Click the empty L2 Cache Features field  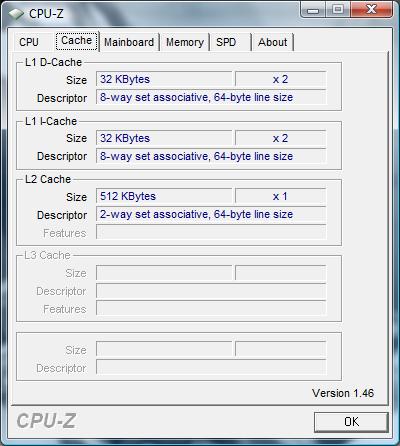tap(211, 232)
